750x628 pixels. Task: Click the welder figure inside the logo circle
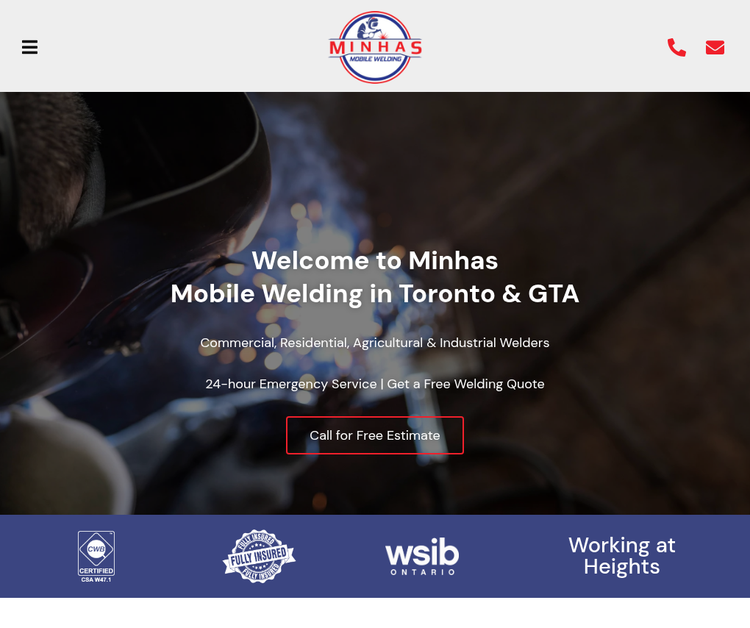tap(371, 29)
